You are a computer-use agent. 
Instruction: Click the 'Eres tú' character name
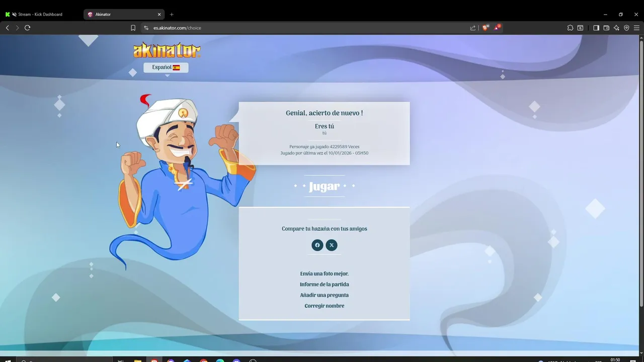(325, 126)
